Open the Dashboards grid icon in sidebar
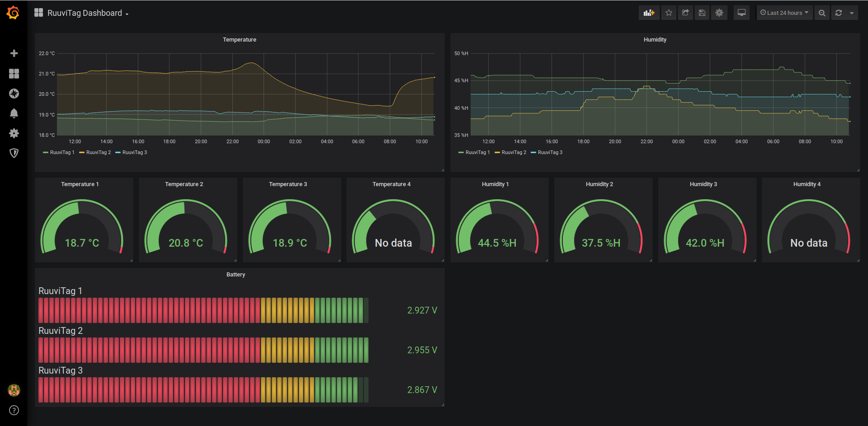Image resolution: width=868 pixels, height=426 pixels. pyautogui.click(x=14, y=74)
